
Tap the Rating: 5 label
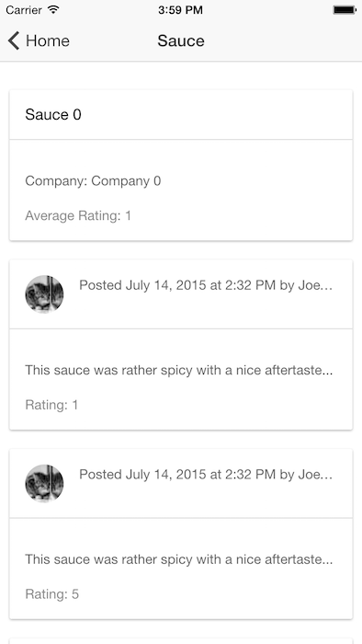(51, 594)
